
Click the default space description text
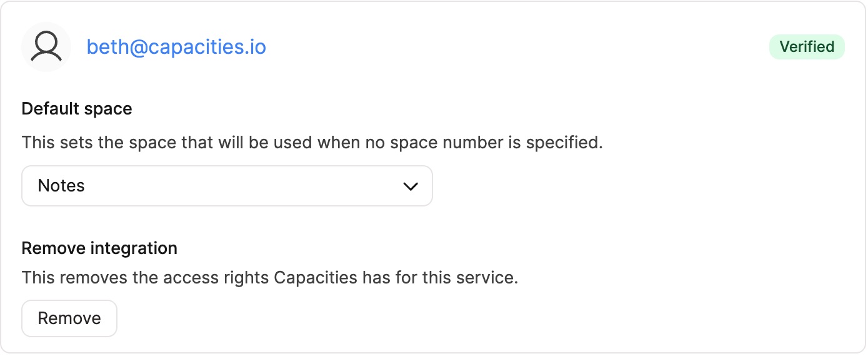[x=312, y=143]
